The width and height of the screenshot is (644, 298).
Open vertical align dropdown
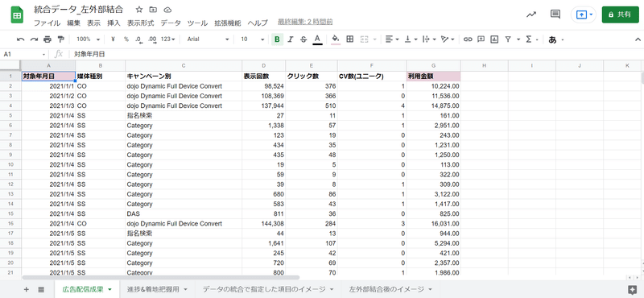pyautogui.click(x=411, y=39)
